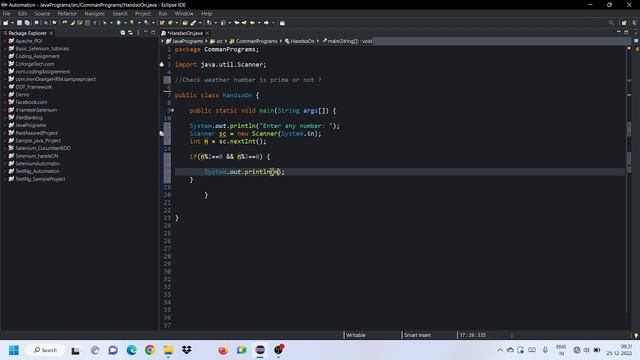This screenshot has height=360, width=640.
Task: Open the Run menu
Action: point(163,13)
